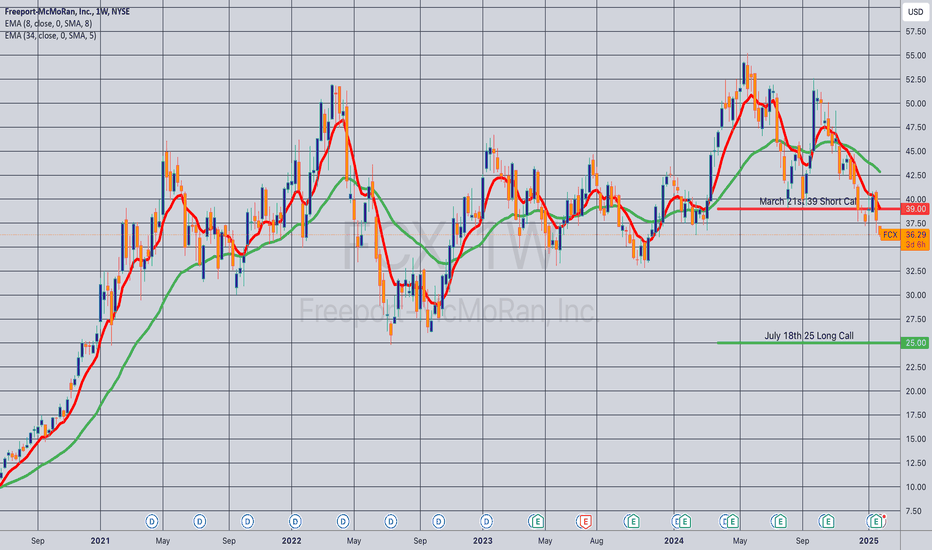
Task: Click the 7.50 price scale value
Action: [915, 511]
